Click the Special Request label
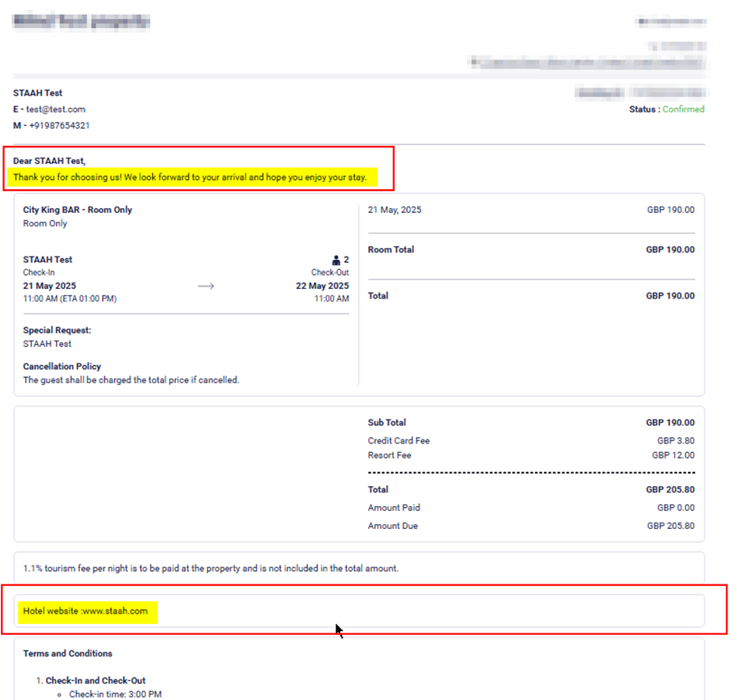The image size is (744, 700). point(57,330)
